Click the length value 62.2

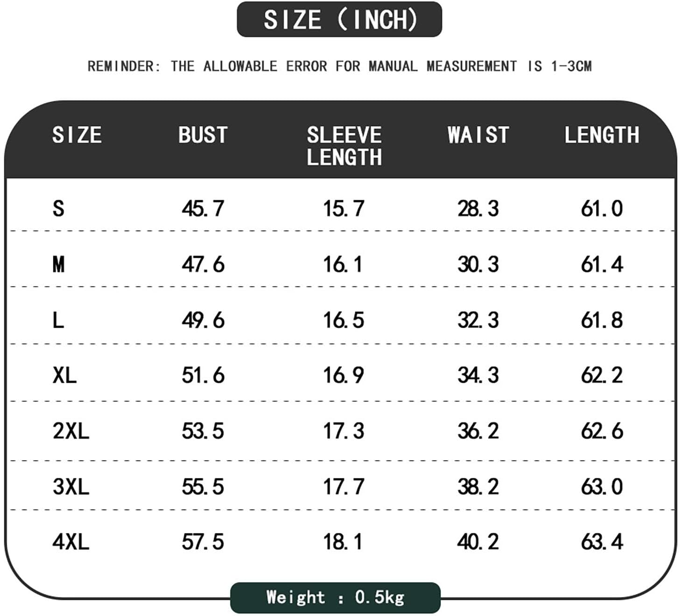coord(602,375)
